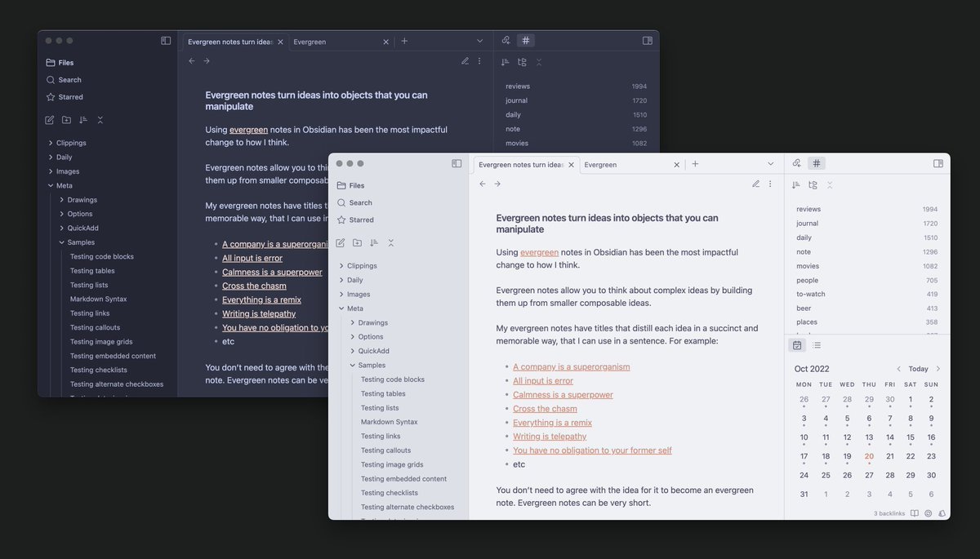
Task: Open 'Testing callouts' note in dark window
Action: click(x=95, y=327)
